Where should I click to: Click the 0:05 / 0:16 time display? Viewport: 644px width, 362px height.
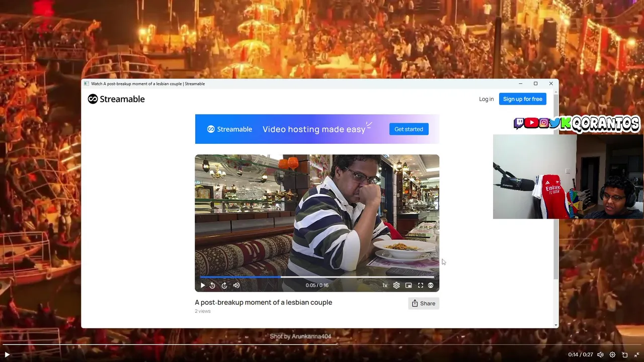tap(317, 285)
